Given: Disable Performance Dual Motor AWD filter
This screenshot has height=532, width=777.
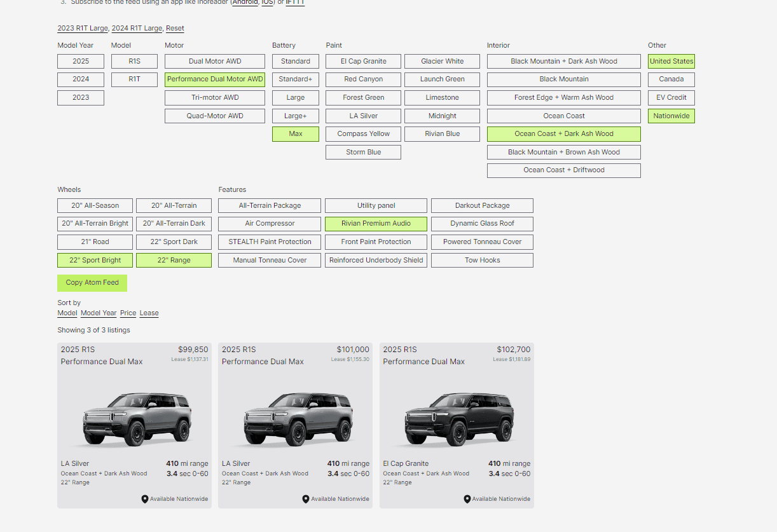Looking at the screenshot, I should click(x=215, y=79).
